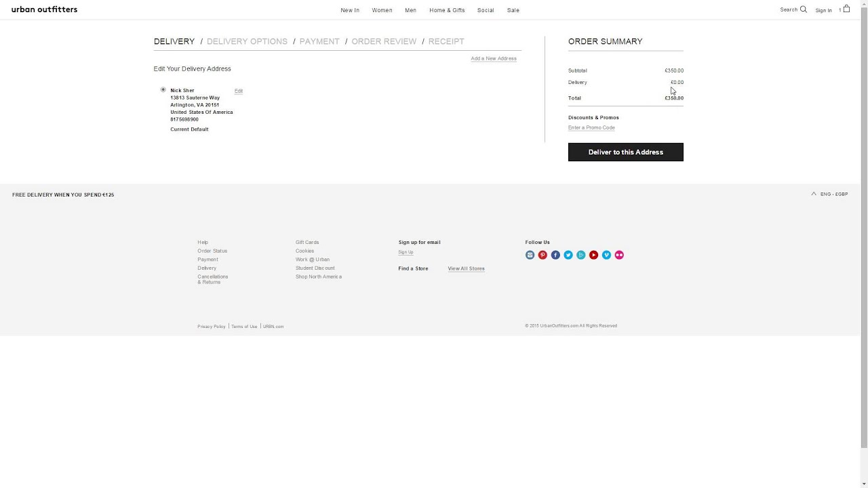Open the Work @ Urban link
This screenshot has height=488, width=868.
313,260
